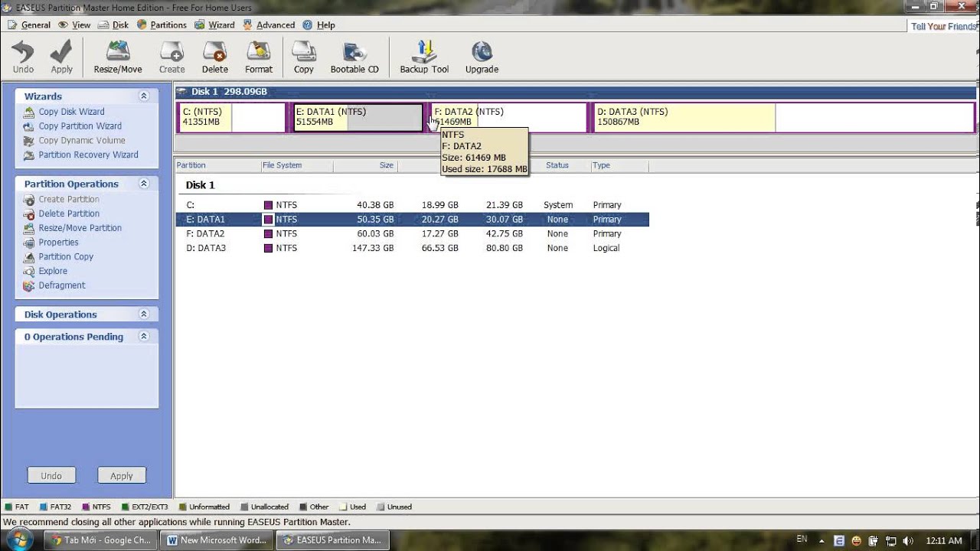Switch to the Google Chrome taskbar window
This screenshot has width=980, height=551.
(100, 540)
